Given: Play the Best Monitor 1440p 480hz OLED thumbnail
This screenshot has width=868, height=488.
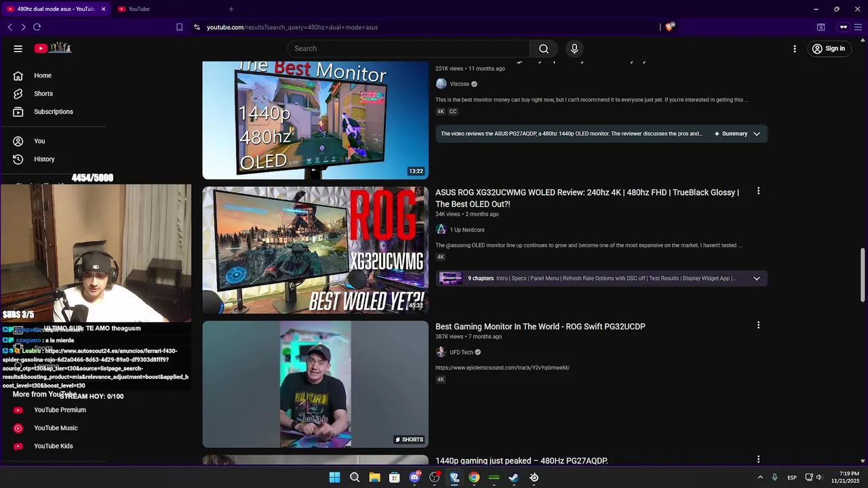Looking at the screenshot, I should click(315, 120).
